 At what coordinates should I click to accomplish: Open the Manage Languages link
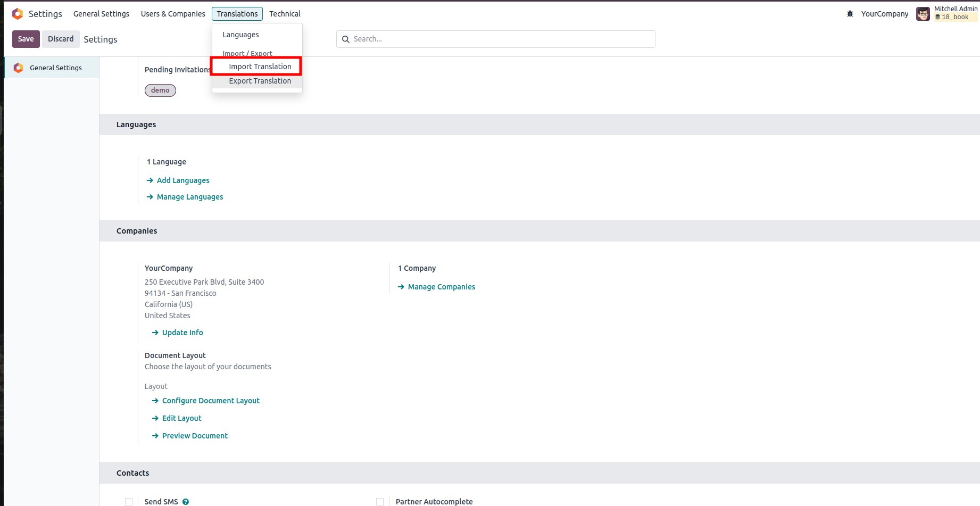[190, 197]
